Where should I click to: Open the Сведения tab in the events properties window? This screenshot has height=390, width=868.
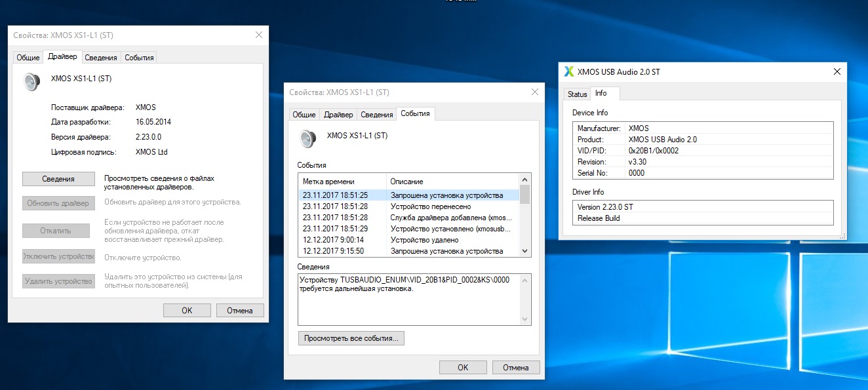[x=377, y=115]
